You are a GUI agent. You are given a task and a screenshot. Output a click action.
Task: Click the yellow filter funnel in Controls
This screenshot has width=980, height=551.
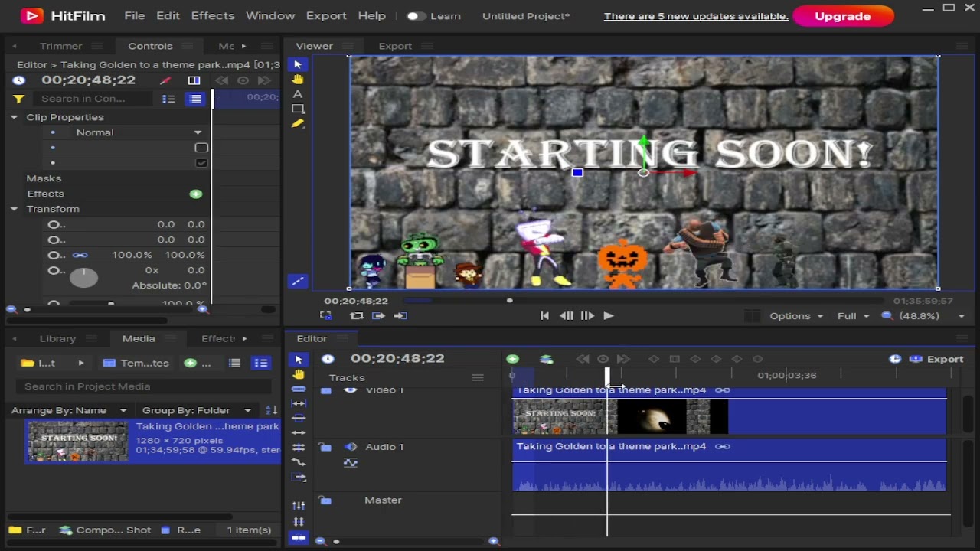click(19, 99)
